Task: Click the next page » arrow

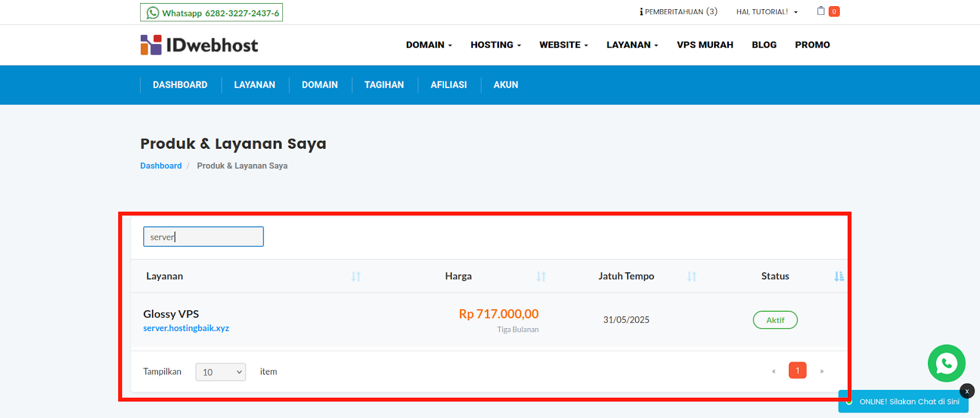Action: click(821, 371)
